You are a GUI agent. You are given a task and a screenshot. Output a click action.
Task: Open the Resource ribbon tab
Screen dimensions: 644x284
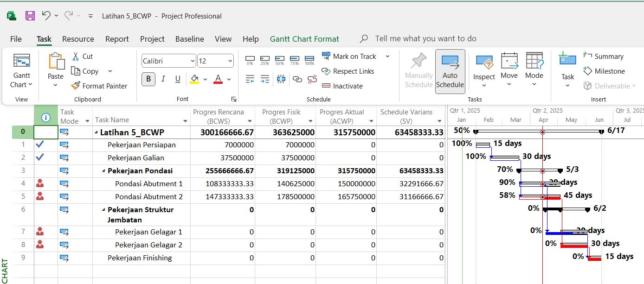point(78,39)
